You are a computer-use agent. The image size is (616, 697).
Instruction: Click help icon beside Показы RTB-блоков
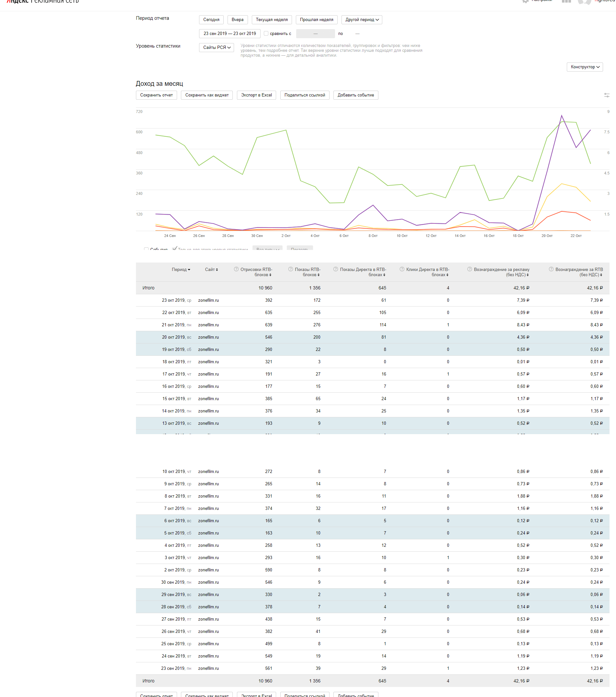[290, 269]
